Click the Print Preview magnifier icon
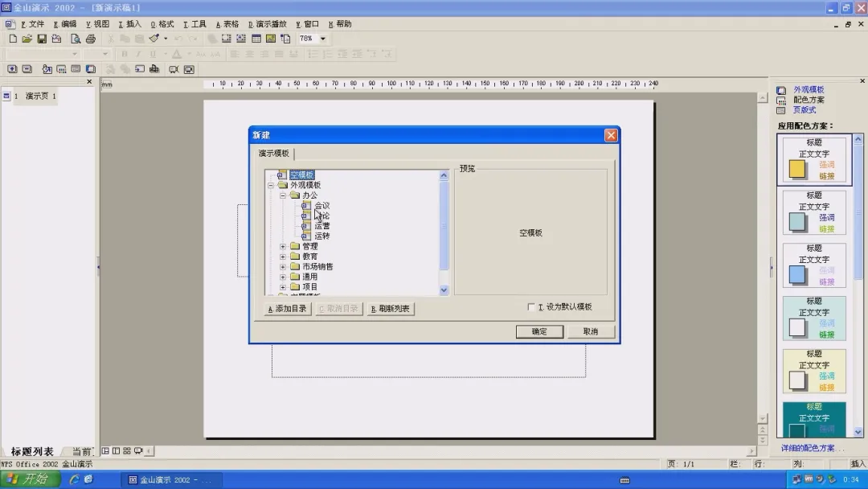The image size is (868, 489). coord(76,39)
